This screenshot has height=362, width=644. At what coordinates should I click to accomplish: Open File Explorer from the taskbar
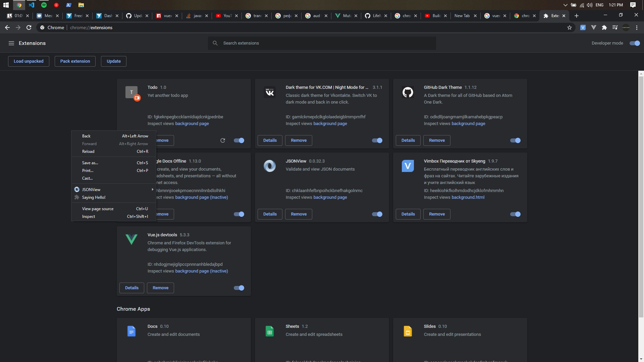coord(81,5)
